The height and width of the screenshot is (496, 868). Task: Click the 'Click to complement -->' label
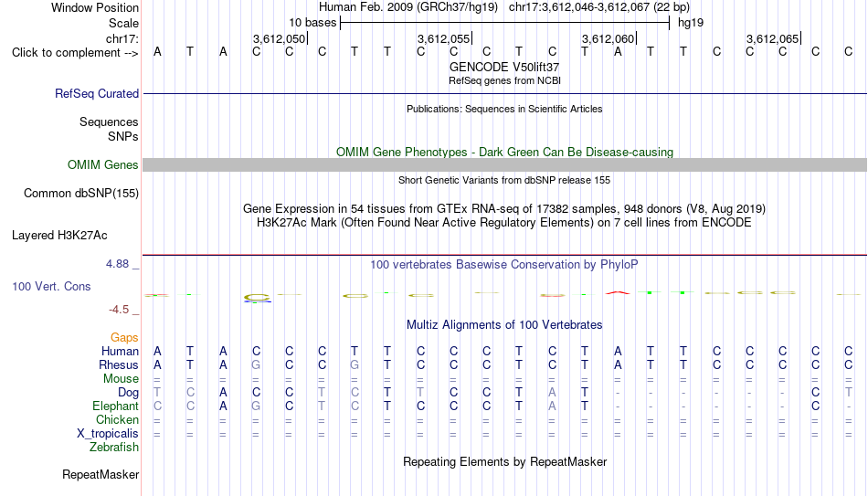[75, 53]
